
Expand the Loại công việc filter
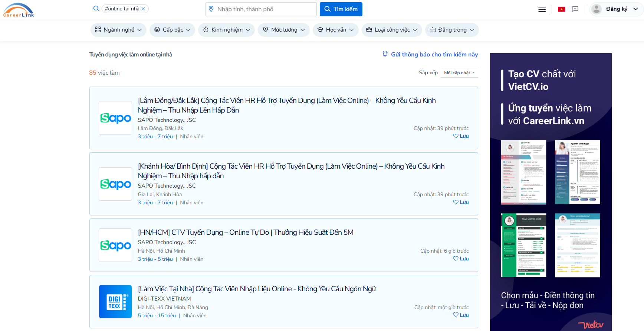pos(392,30)
